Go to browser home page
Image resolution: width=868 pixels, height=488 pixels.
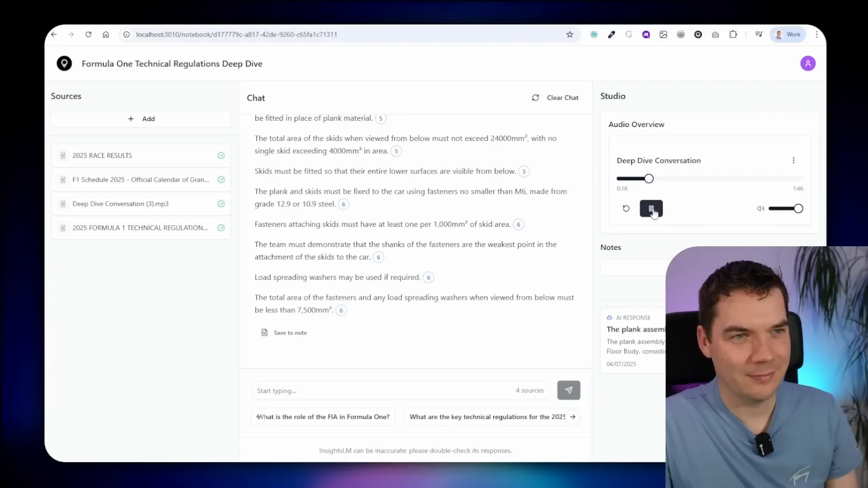pos(106,34)
